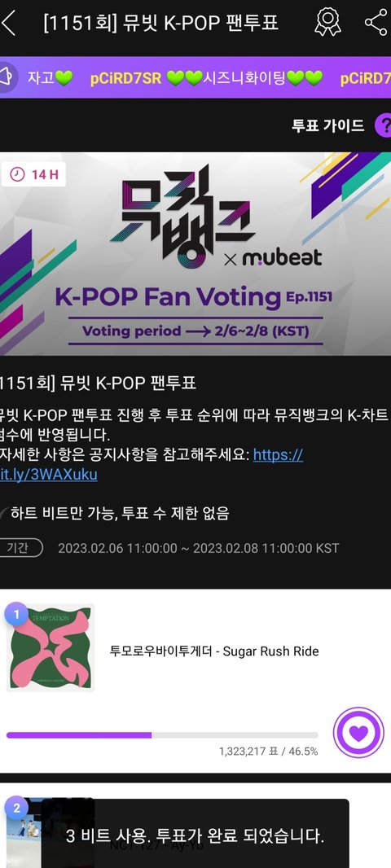Tap the clock icon on 14 H badge
Image resolution: width=391 pixels, height=868 pixels.
tap(18, 174)
